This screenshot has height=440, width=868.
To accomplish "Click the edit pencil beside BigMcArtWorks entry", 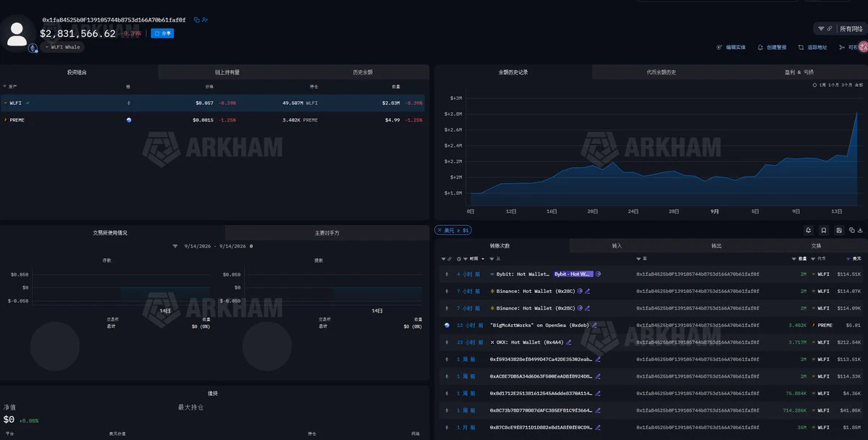I will coord(594,326).
